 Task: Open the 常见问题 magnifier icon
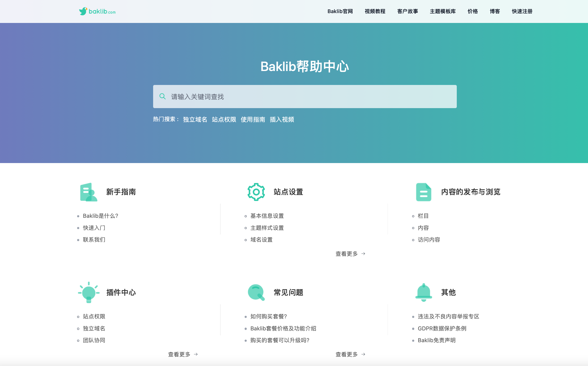256,292
